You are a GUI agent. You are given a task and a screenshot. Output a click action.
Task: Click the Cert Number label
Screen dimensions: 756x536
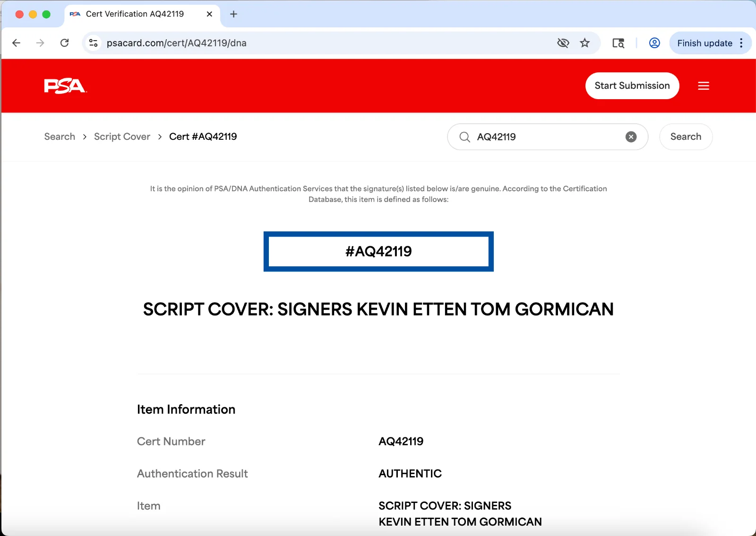tap(171, 442)
